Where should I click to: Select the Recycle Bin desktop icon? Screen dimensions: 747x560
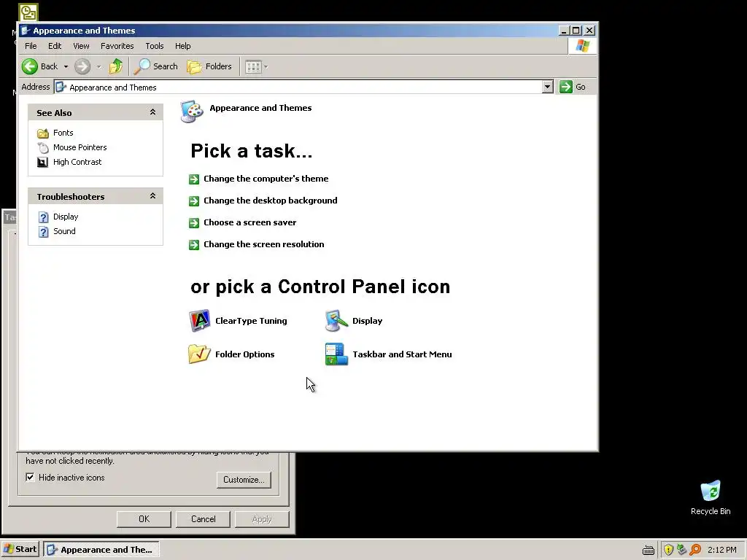click(x=711, y=491)
